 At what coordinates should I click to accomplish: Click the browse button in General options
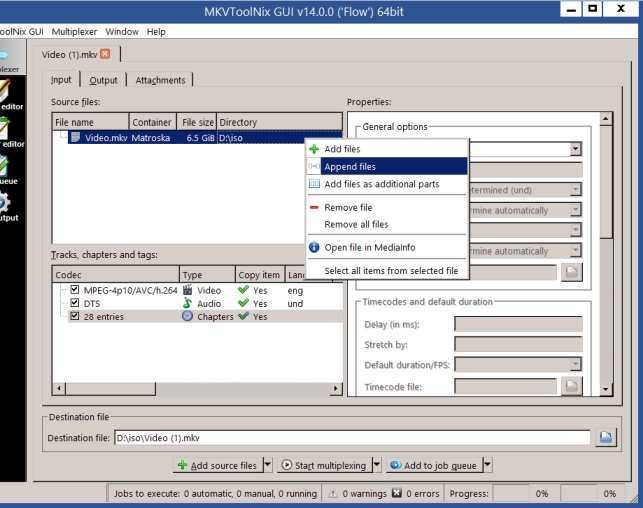coord(572,272)
